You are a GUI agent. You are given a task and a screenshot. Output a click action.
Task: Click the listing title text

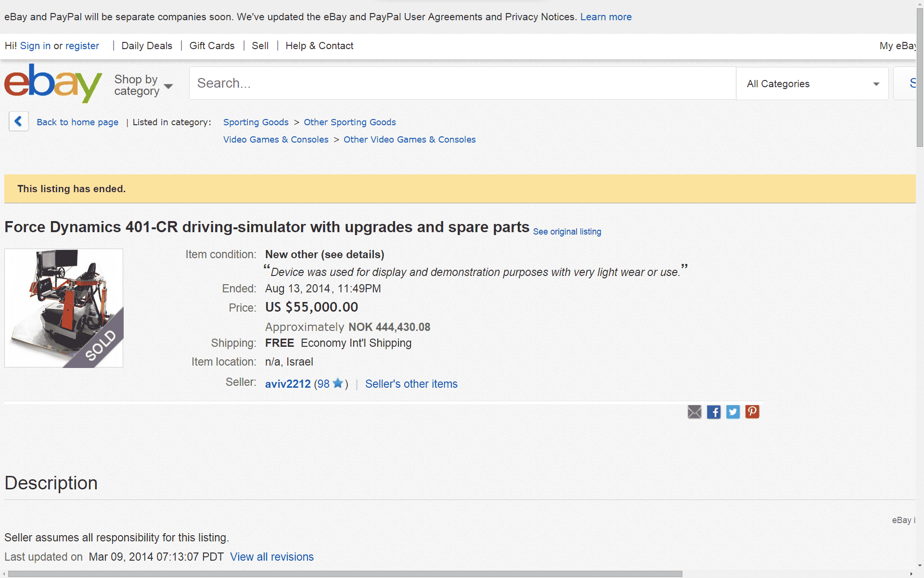tap(267, 227)
